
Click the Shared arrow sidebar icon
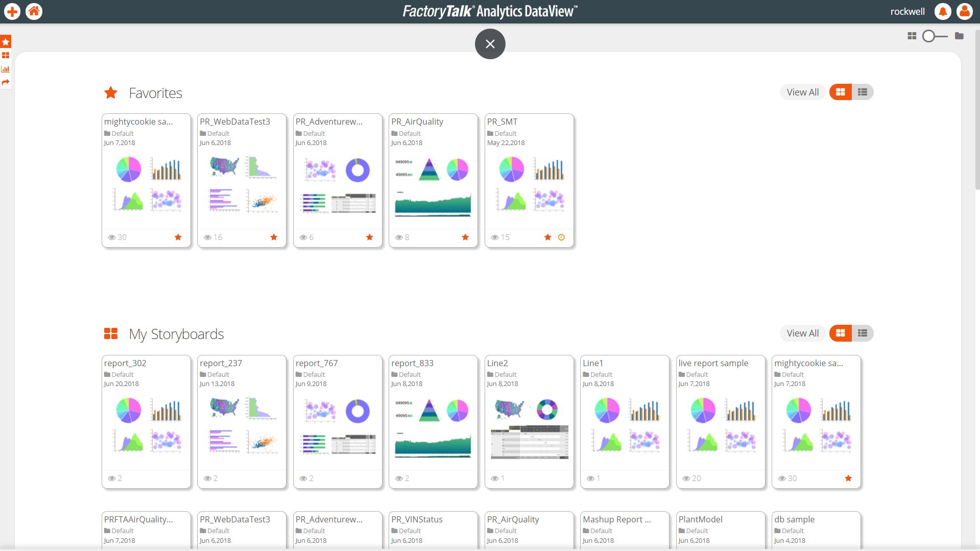coord(6,82)
